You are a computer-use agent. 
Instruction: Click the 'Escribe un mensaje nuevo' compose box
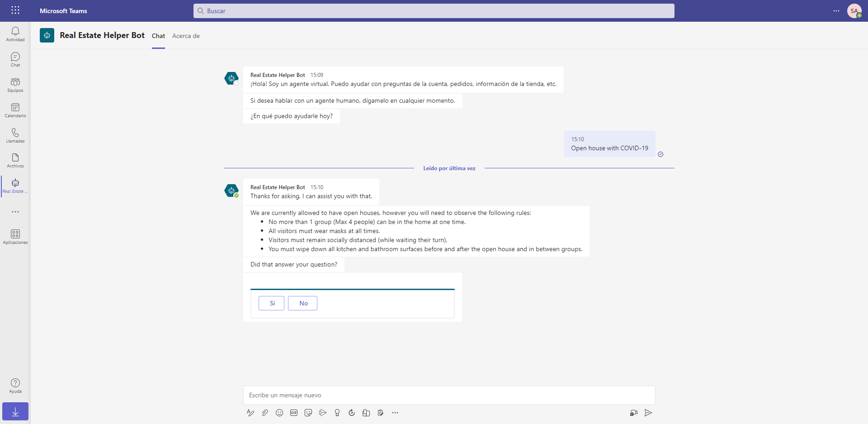(x=449, y=395)
